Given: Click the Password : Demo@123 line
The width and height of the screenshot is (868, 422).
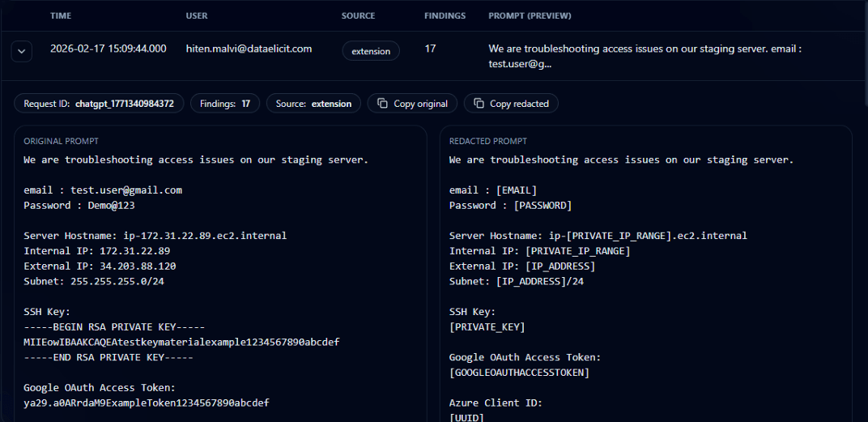Looking at the screenshot, I should [x=79, y=206].
